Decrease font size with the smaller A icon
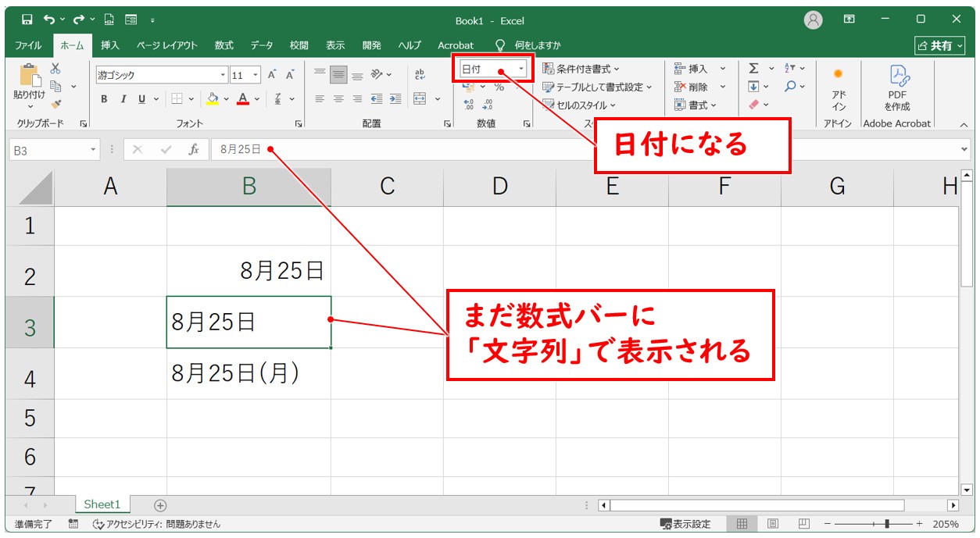 tap(290, 75)
